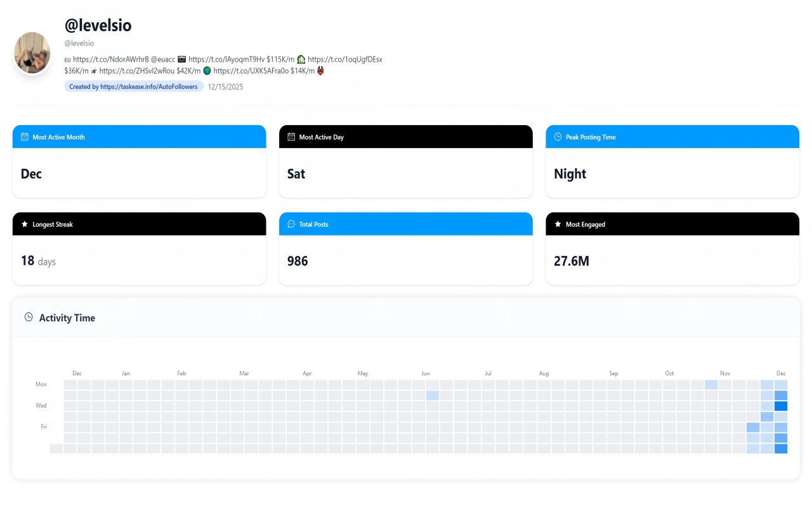Click the Most Engaged card header
Screen dimensions: 812x508
(672, 224)
